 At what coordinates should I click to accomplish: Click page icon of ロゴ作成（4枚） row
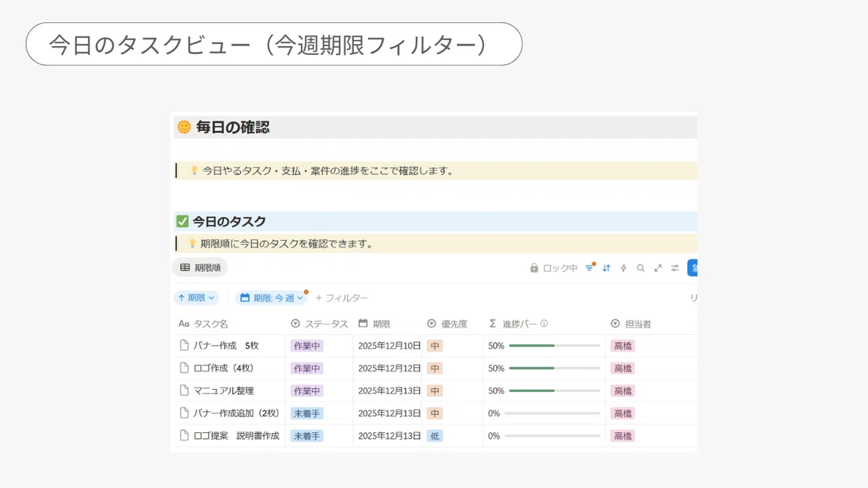coord(184,368)
